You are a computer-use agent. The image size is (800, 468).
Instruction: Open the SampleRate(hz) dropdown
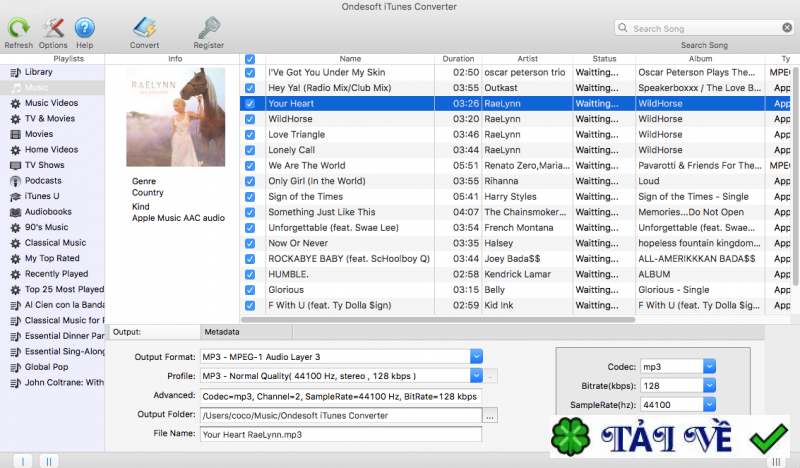click(x=709, y=405)
